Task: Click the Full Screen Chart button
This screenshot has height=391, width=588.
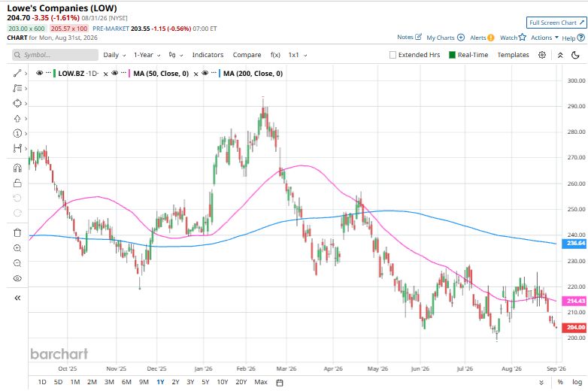Action: tap(556, 23)
